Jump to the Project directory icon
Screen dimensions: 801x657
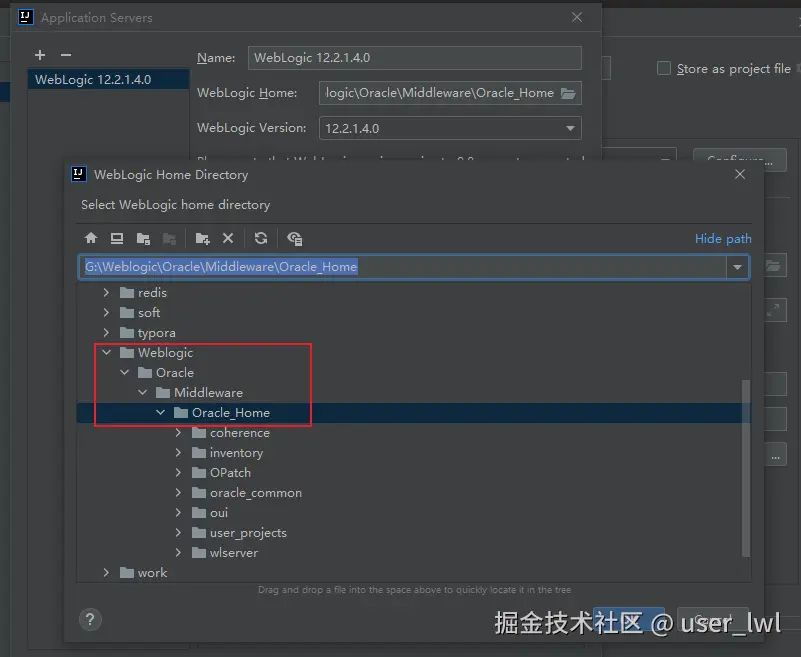click(x=144, y=238)
